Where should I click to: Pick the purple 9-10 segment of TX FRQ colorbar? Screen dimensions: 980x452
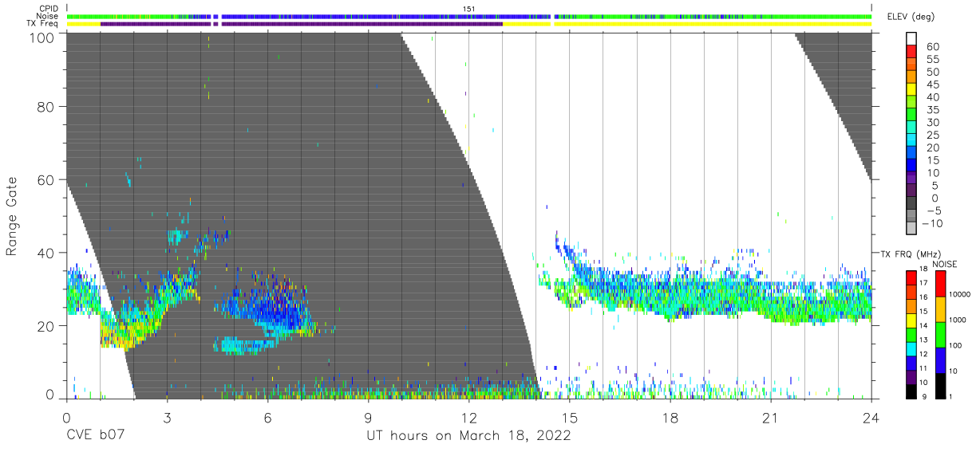tap(913, 375)
